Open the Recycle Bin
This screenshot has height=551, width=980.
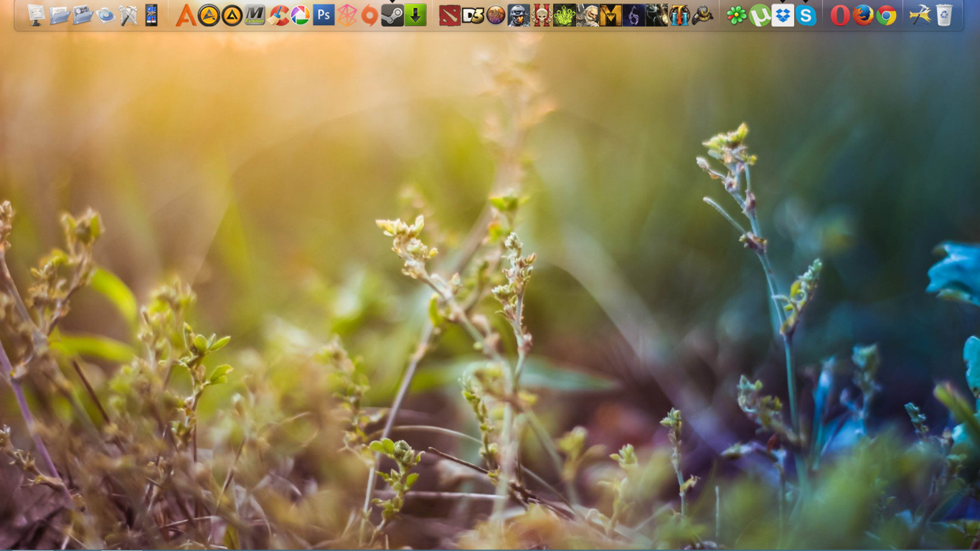point(943,15)
